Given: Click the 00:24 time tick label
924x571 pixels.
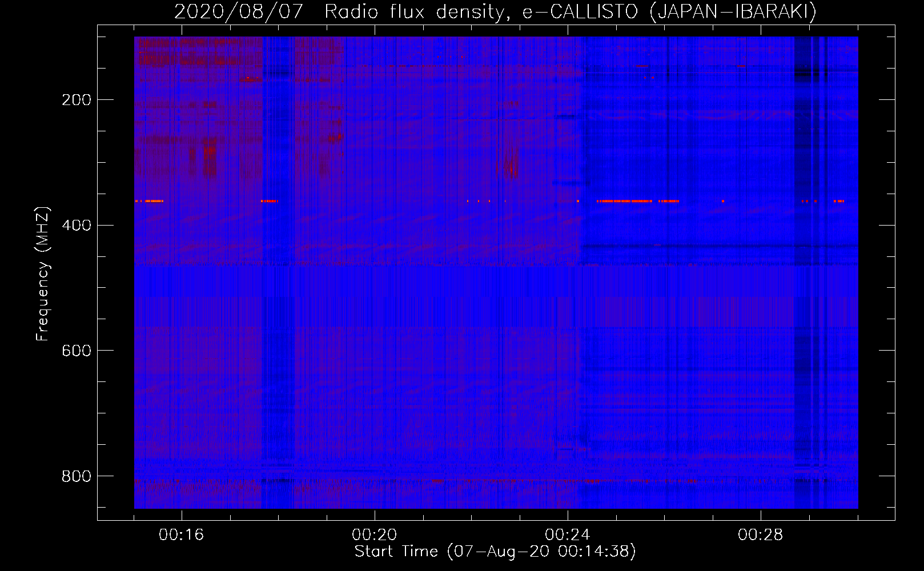Looking at the screenshot, I should click(567, 534).
